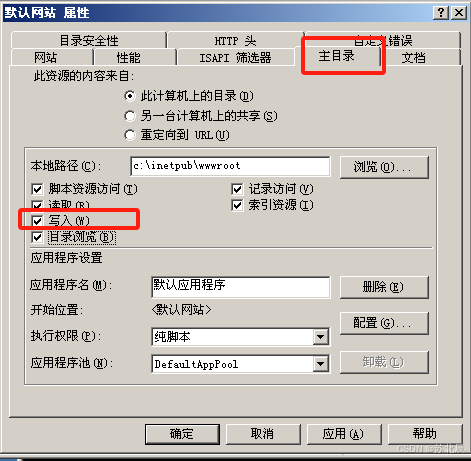Screen dimensions: 471x461
Task: Open the 目录安全性 tab
Action: [89, 40]
